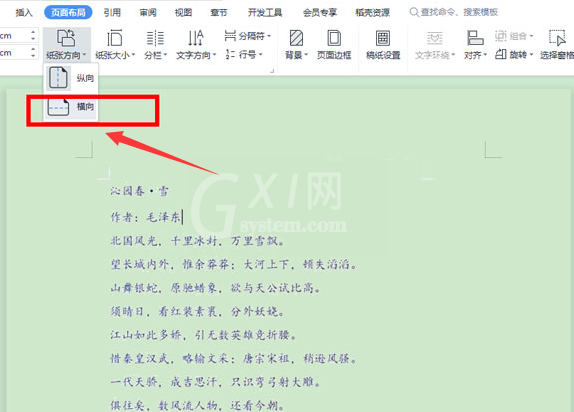The height and width of the screenshot is (412, 574).
Task: Switch to the 审阅 tab
Action: pos(148,12)
